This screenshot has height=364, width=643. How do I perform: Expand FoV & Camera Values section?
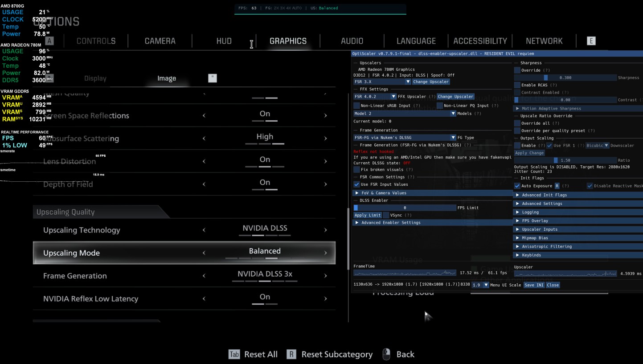(x=432, y=193)
